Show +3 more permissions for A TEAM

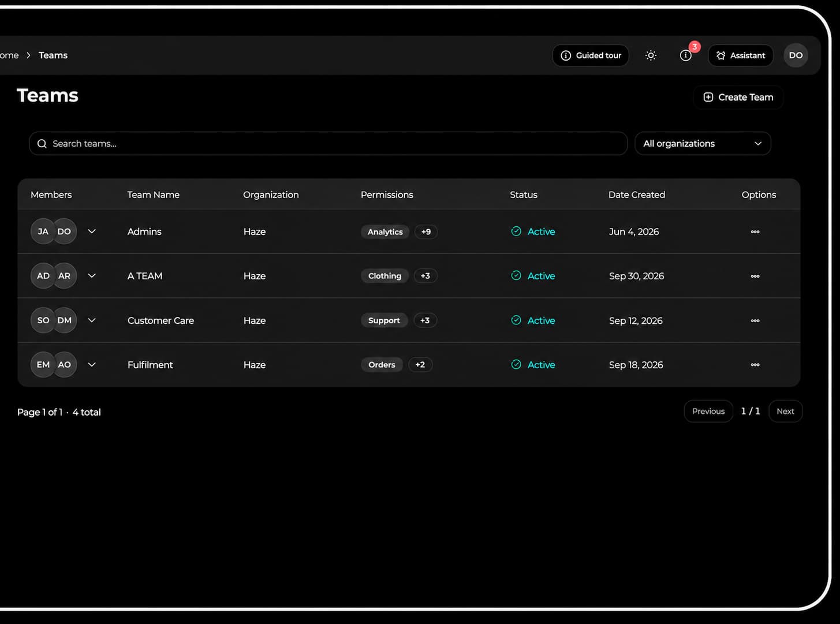click(x=425, y=276)
